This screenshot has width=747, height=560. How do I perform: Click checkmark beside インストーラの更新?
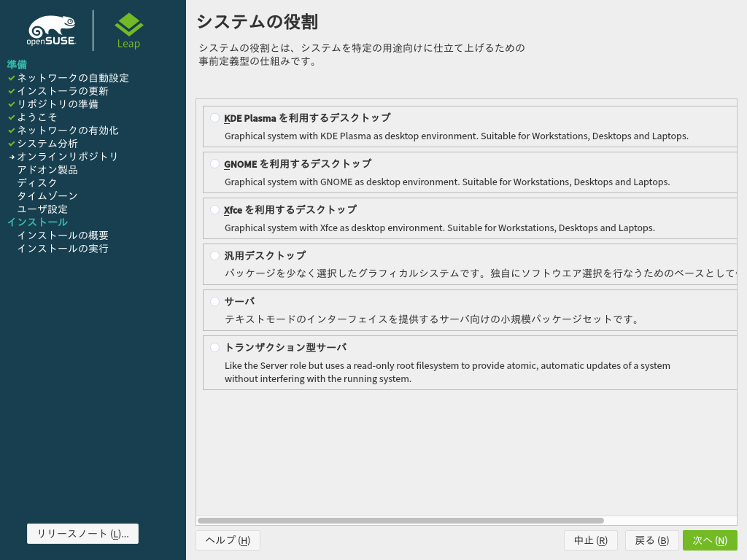12,91
